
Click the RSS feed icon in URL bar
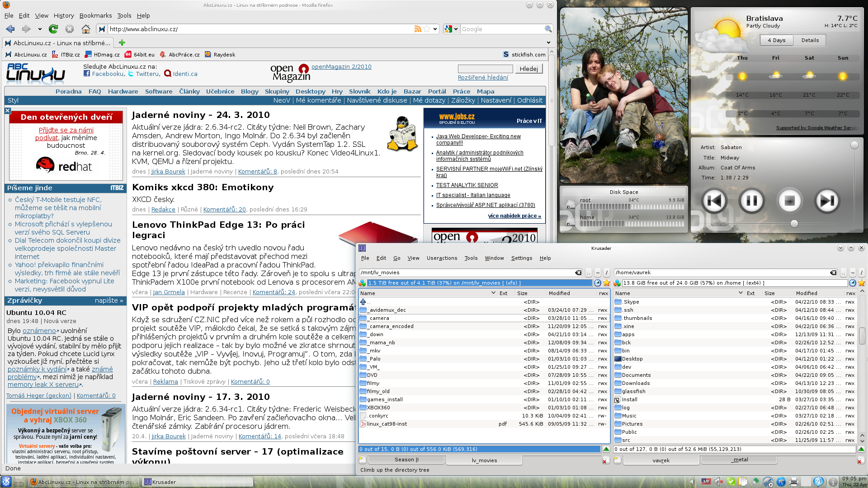(x=418, y=29)
